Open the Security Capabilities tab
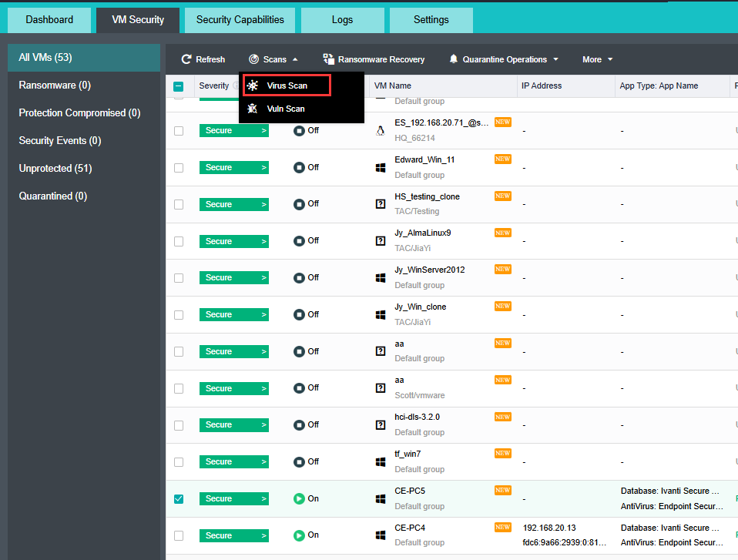Screen dimensions: 738x560 pos(240,20)
